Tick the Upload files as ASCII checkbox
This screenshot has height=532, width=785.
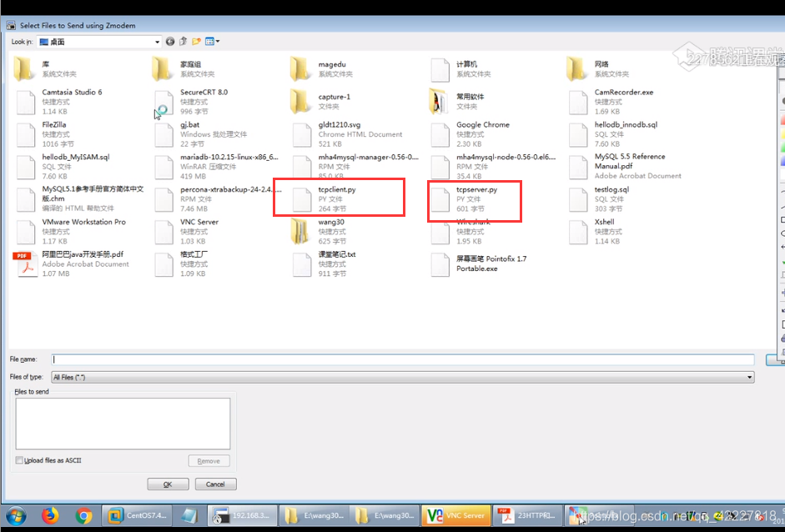(19, 460)
